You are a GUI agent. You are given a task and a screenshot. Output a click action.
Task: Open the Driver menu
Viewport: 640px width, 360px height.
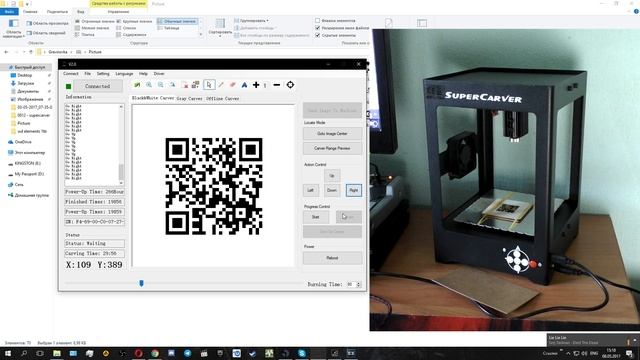click(x=159, y=74)
